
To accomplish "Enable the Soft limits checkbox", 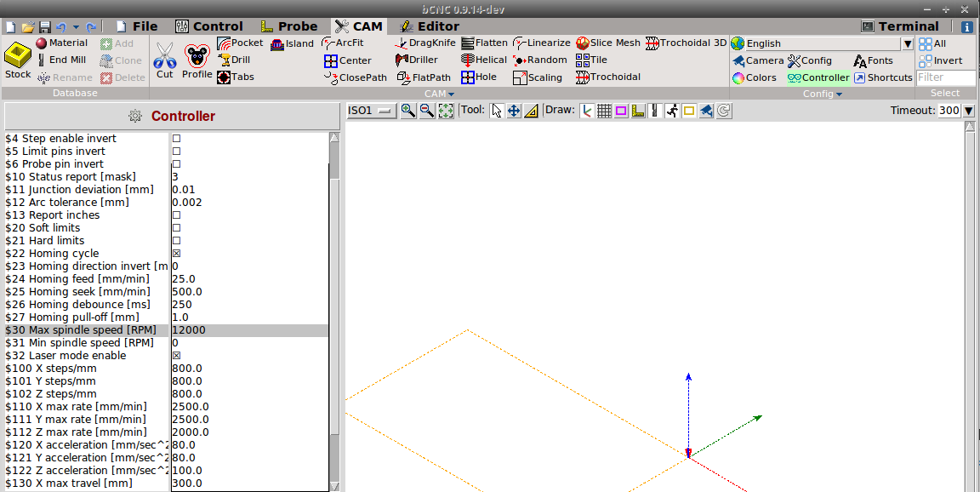I will [177, 228].
